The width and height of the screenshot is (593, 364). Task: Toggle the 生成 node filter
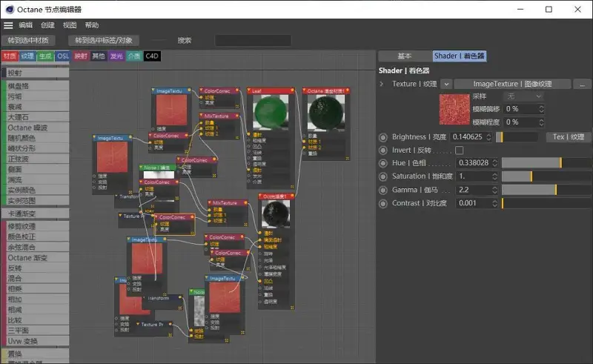[45, 56]
